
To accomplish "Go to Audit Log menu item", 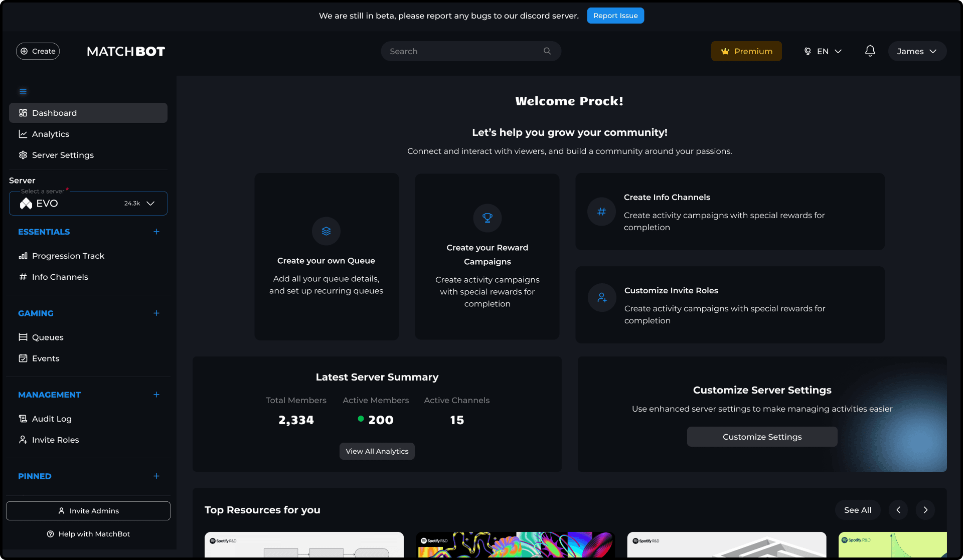I will click(x=52, y=419).
